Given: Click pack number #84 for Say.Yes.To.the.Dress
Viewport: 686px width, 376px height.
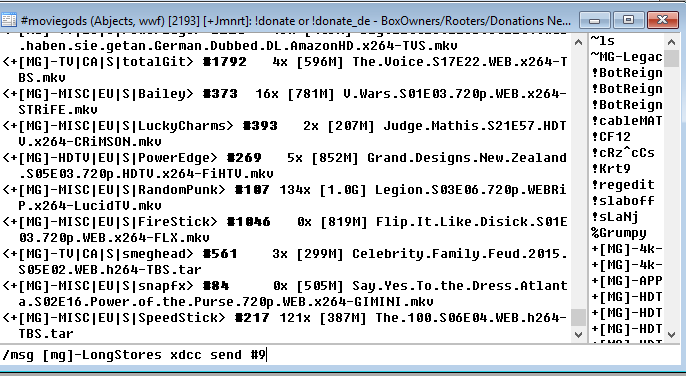Looking at the screenshot, I should (217, 286).
